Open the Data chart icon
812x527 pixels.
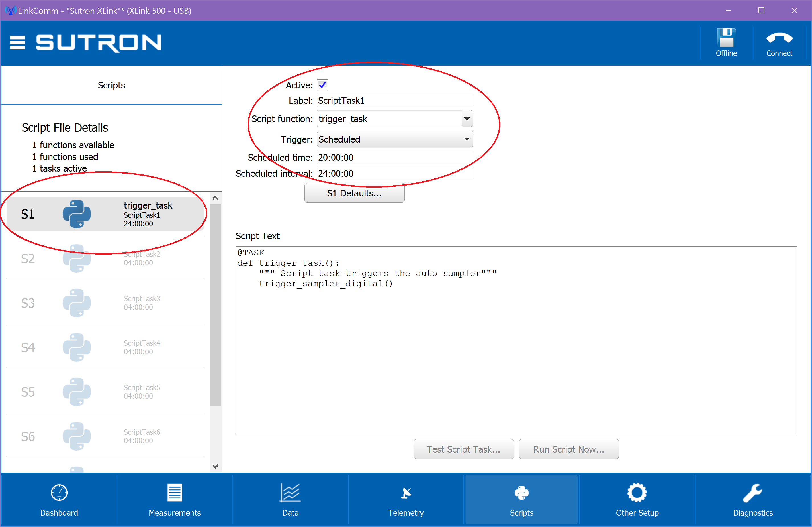tap(290, 492)
